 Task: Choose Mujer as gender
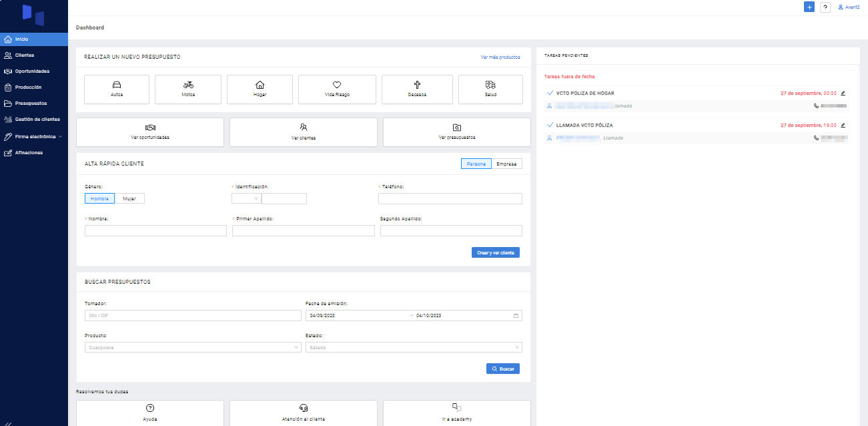coord(129,198)
